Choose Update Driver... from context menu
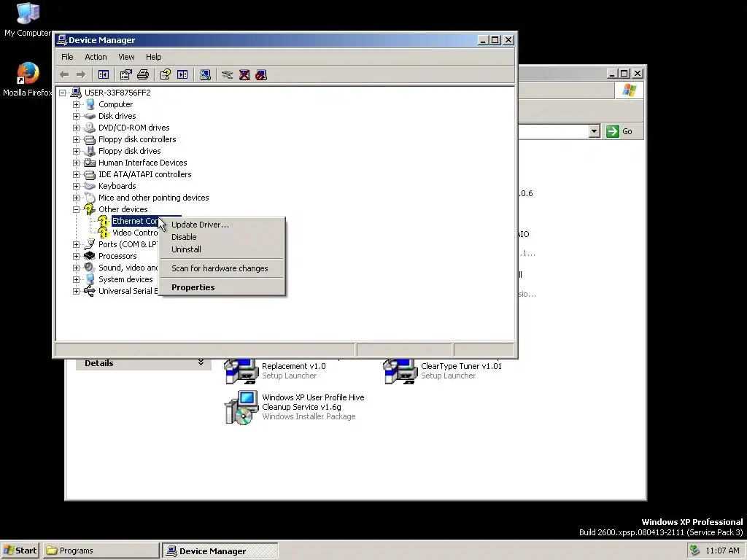This screenshot has height=560, width=747. pos(222,225)
